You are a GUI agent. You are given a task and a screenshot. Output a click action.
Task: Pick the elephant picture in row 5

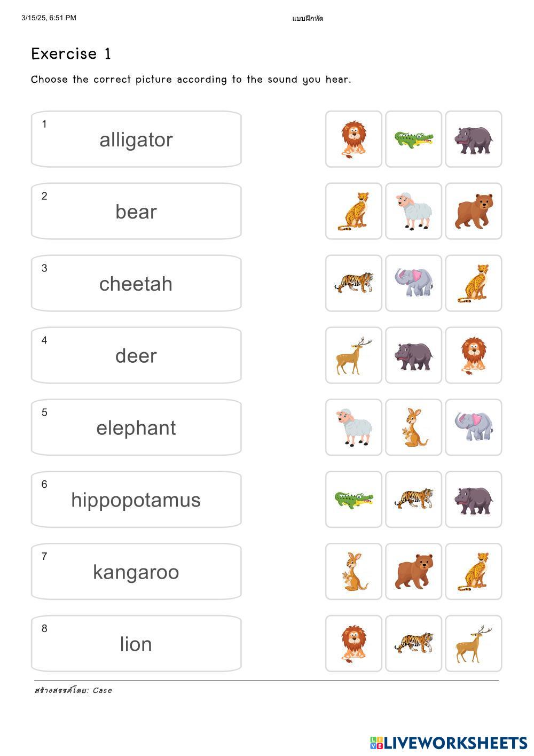[x=474, y=427]
